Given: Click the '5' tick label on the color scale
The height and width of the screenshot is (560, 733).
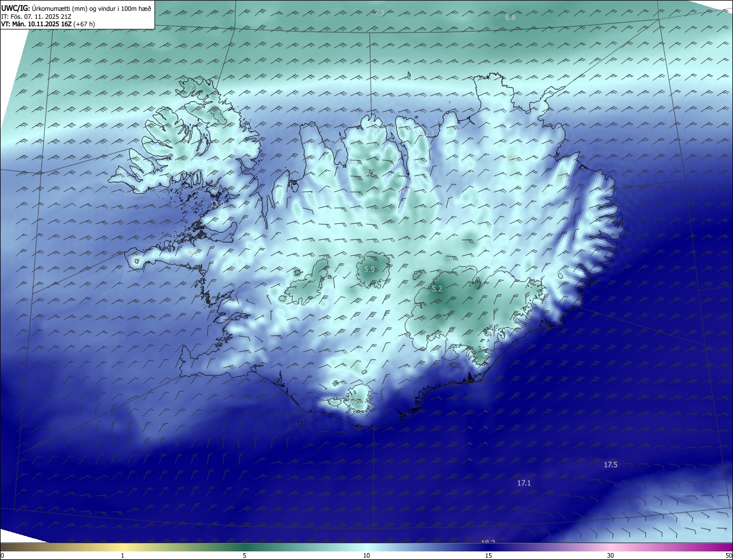Looking at the screenshot, I should [245, 555].
